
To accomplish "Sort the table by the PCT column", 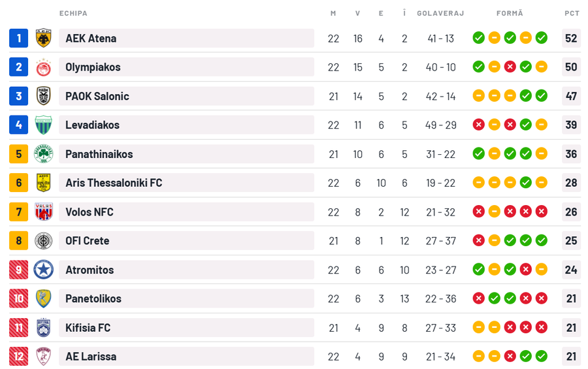I will click(572, 13).
